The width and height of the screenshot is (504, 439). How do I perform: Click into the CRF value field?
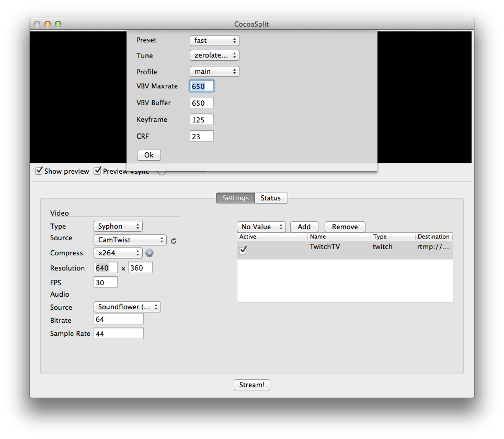click(x=201, y=137)
